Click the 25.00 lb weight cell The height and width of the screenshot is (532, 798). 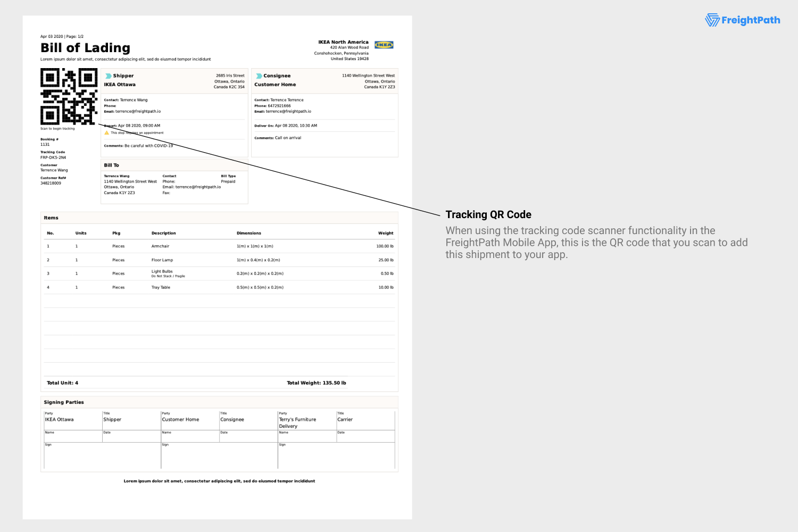[x=386, y=260]
